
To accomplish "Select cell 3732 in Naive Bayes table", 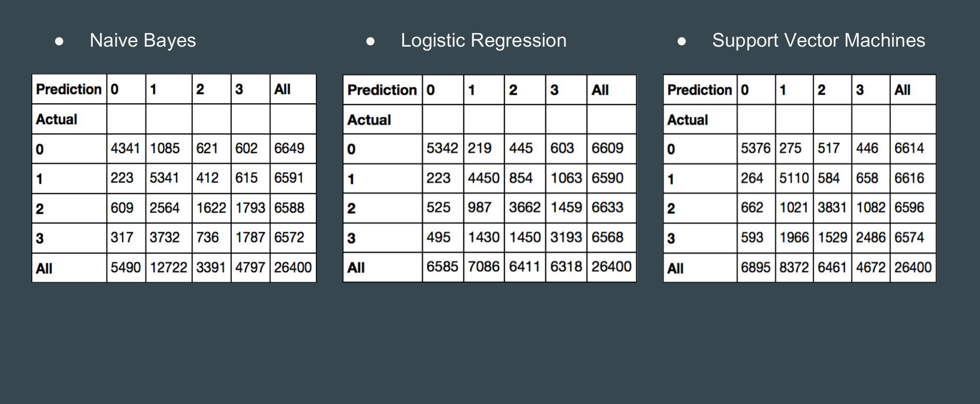I will 165,237.
